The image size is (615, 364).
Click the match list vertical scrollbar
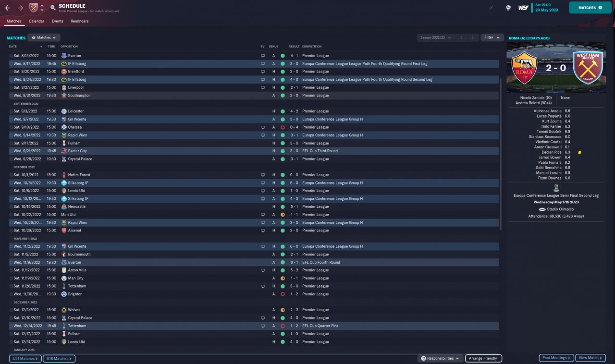click(501, 154)
